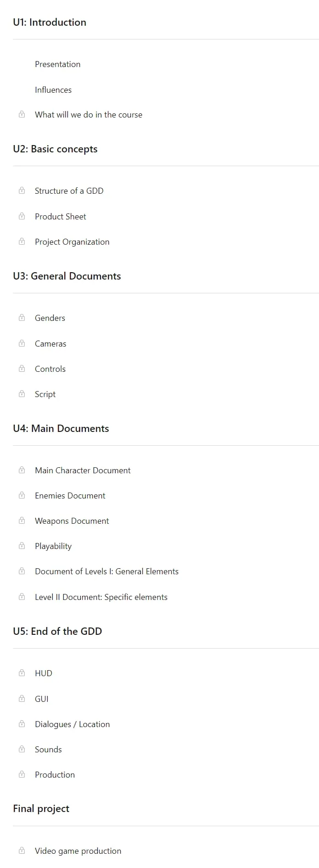Click the lock icon next to Cameras

22,343
